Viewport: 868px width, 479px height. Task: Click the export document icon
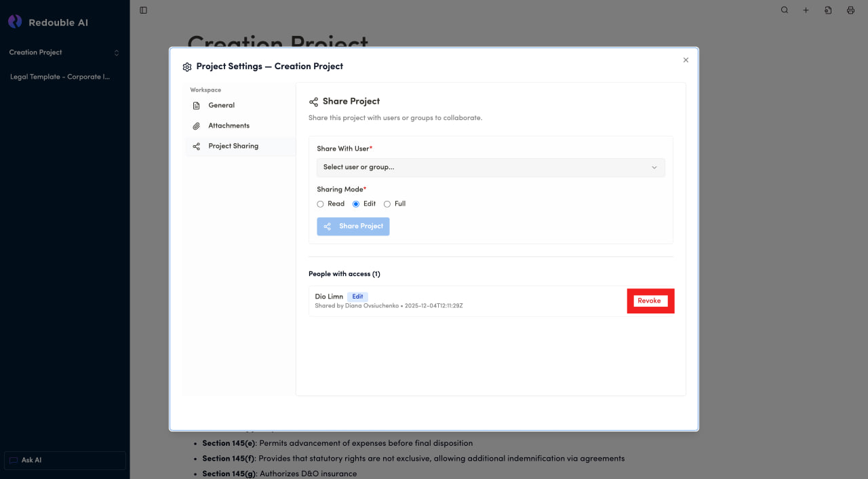click(828, 10)
